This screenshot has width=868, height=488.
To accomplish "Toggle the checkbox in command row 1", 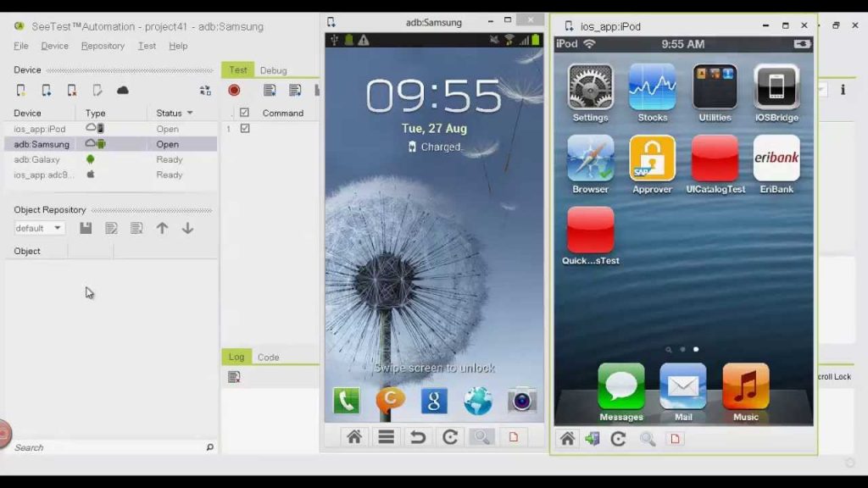I will point(245,129).
